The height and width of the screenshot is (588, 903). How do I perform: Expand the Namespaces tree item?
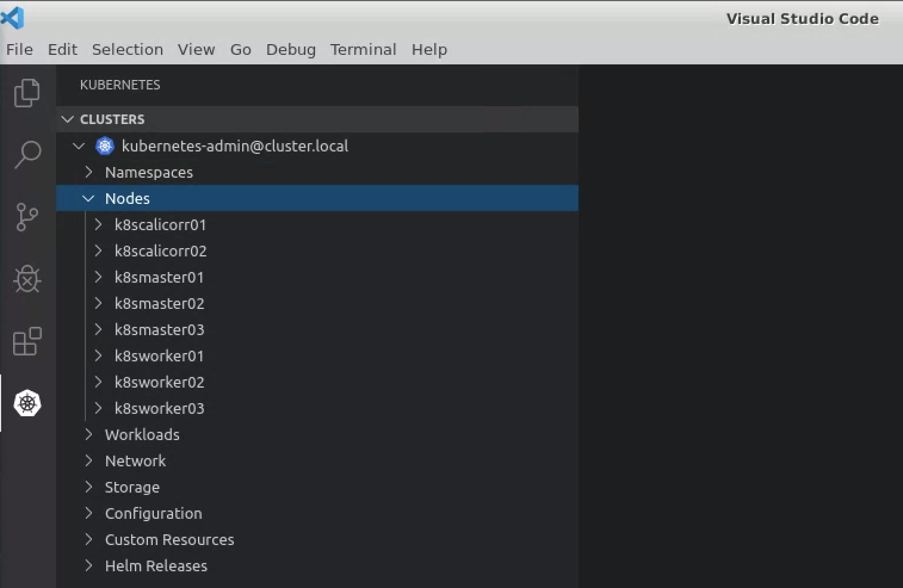pos(88,172)
